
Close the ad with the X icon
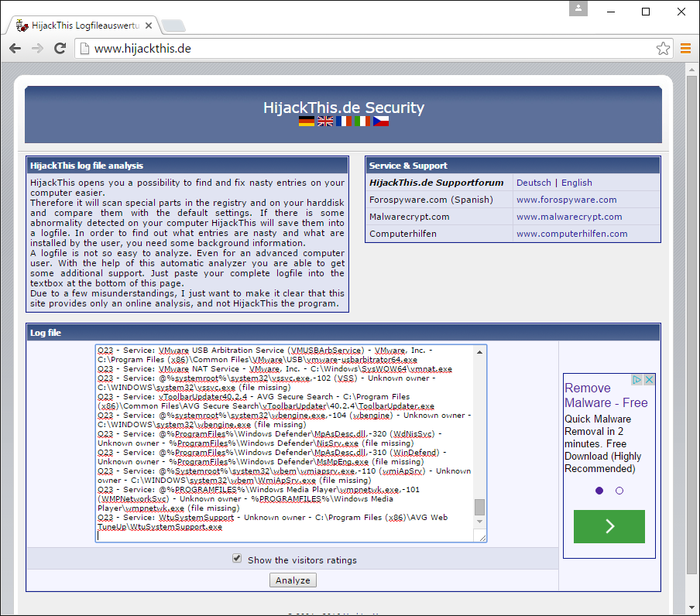tap(649, 380)
